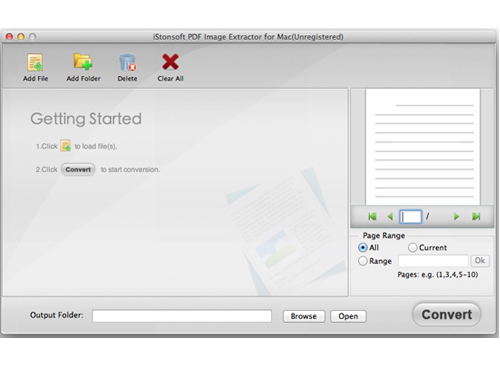Go to the next page arrow
Screen dimensions: 500x373
(456, 217)
